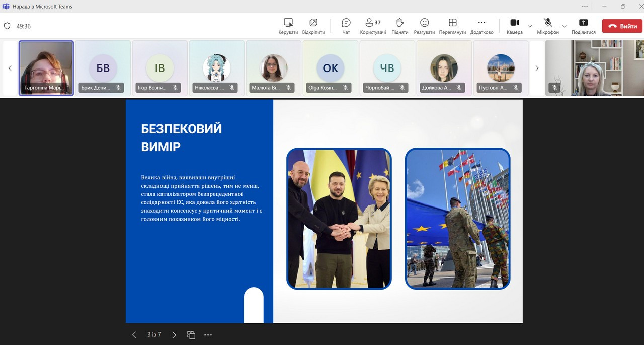The width and height of the screenshot is (644, 345).
Task: Open slide grid view icon
Action: pos(191,335)
